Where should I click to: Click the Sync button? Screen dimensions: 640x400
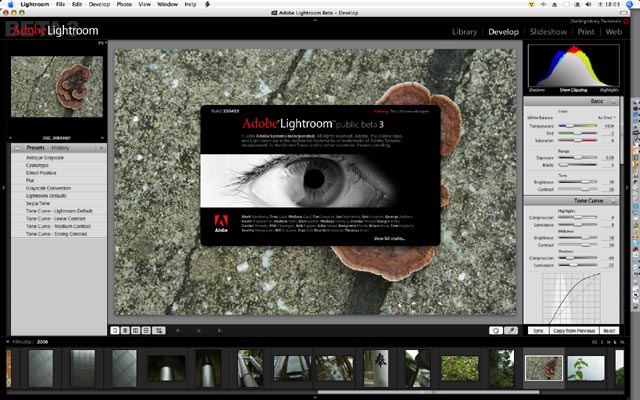pyautogui.click(x=538, y=331)
